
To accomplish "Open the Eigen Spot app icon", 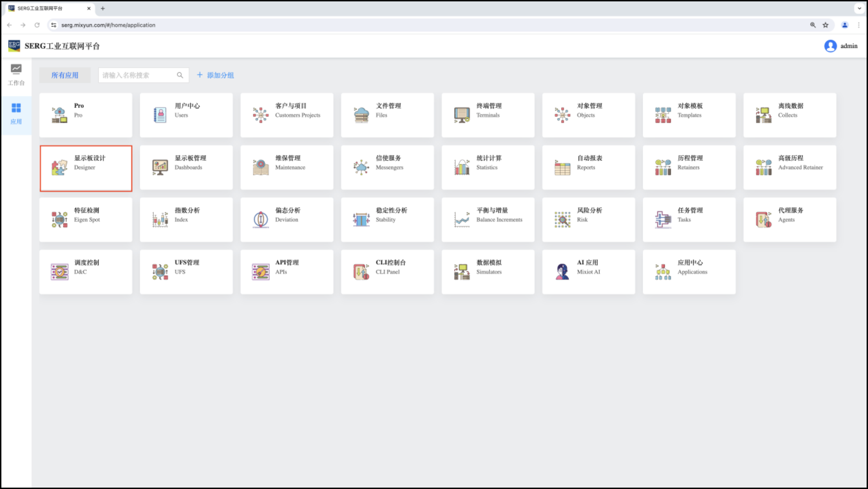I will point(59,220).
